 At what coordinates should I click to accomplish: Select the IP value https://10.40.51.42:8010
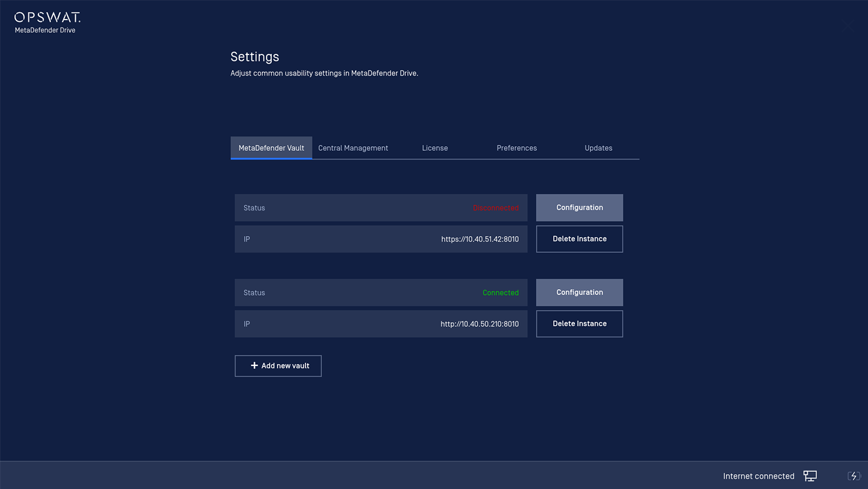coord(480,239)
